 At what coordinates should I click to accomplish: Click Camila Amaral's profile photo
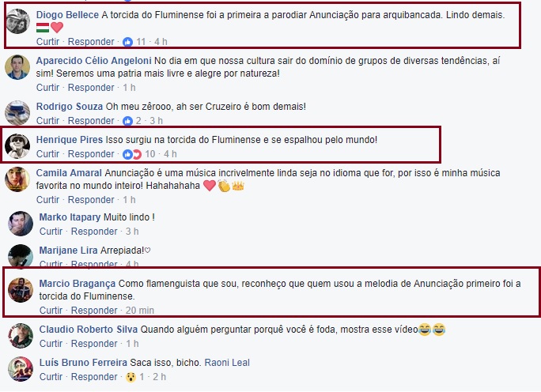(17, 179)
